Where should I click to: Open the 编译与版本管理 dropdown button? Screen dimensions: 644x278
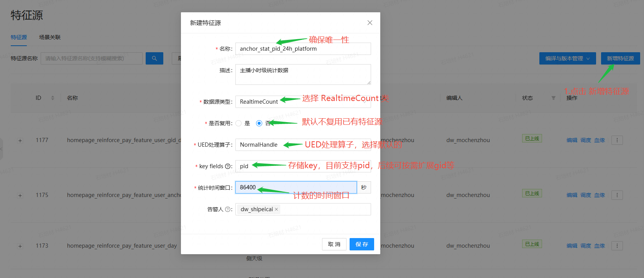(567, 58)
